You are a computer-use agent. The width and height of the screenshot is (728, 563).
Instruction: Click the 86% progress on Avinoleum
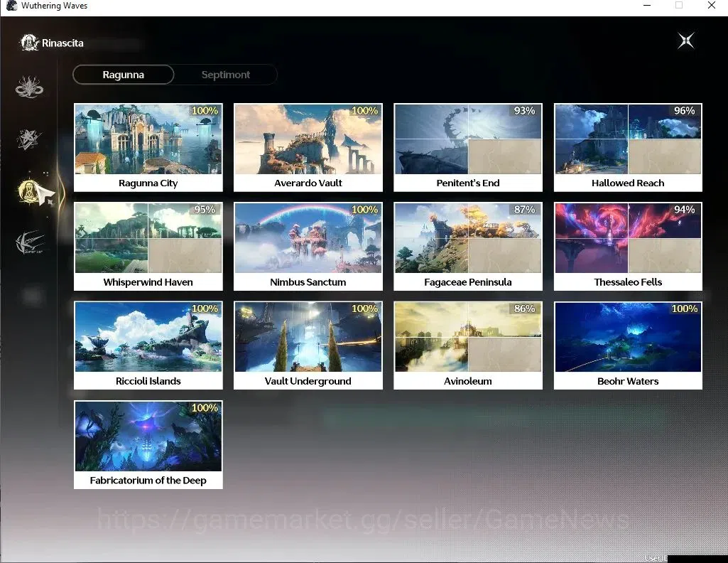[x=525, y=309]
